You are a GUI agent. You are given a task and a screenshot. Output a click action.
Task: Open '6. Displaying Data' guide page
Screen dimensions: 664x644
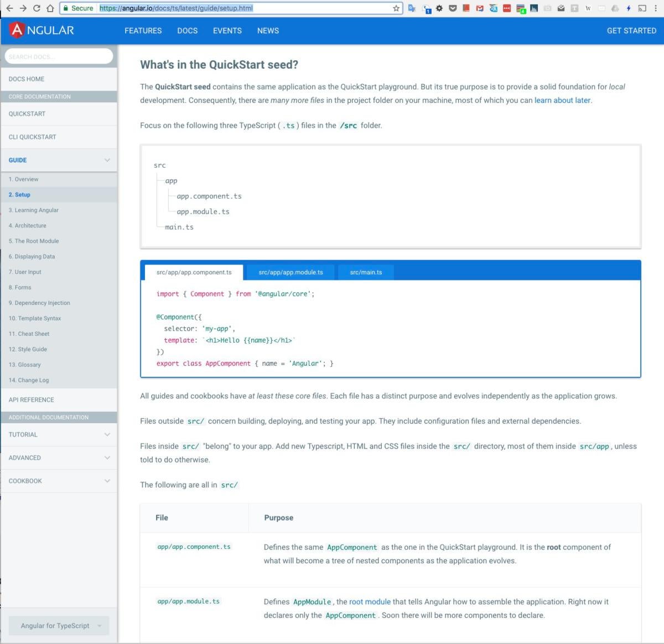59,257
